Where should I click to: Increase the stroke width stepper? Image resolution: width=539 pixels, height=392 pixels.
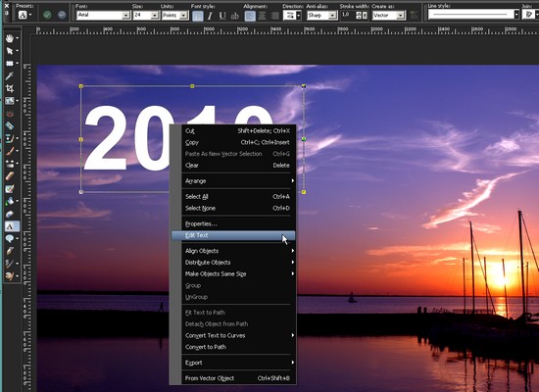tap(358, 13)
